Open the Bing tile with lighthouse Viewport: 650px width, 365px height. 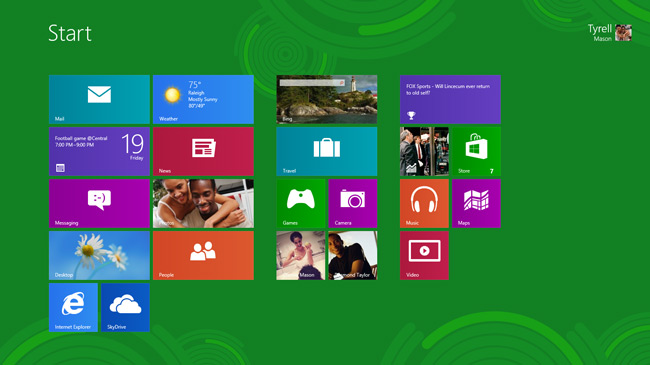click(x=327, y=99)
